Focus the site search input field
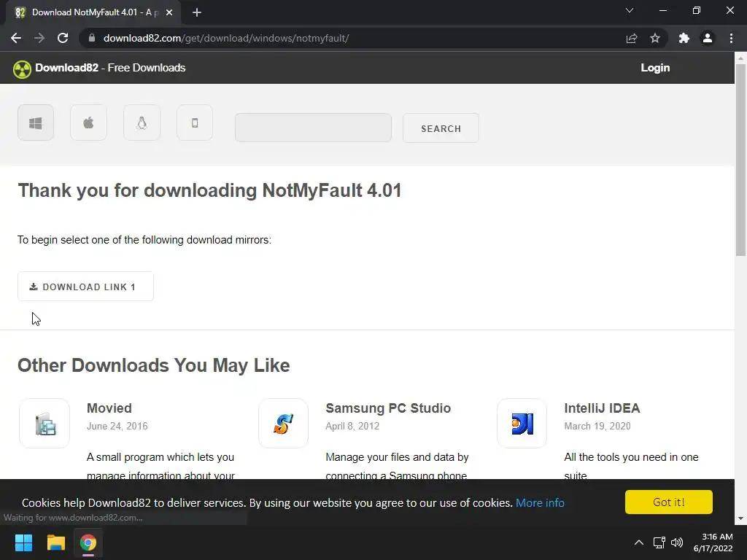The image size is (747, 560). pyautogui.click(x=313, y=128)
